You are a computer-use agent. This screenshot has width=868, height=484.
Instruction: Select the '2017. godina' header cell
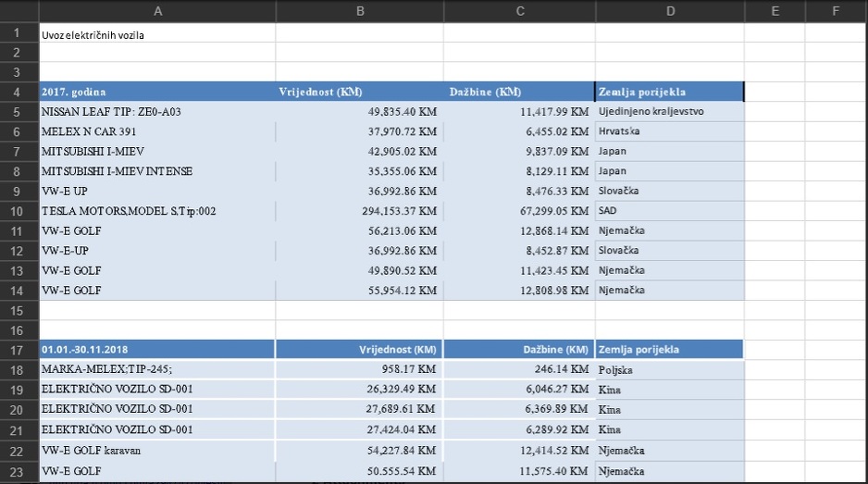click(x=157, y=92)
